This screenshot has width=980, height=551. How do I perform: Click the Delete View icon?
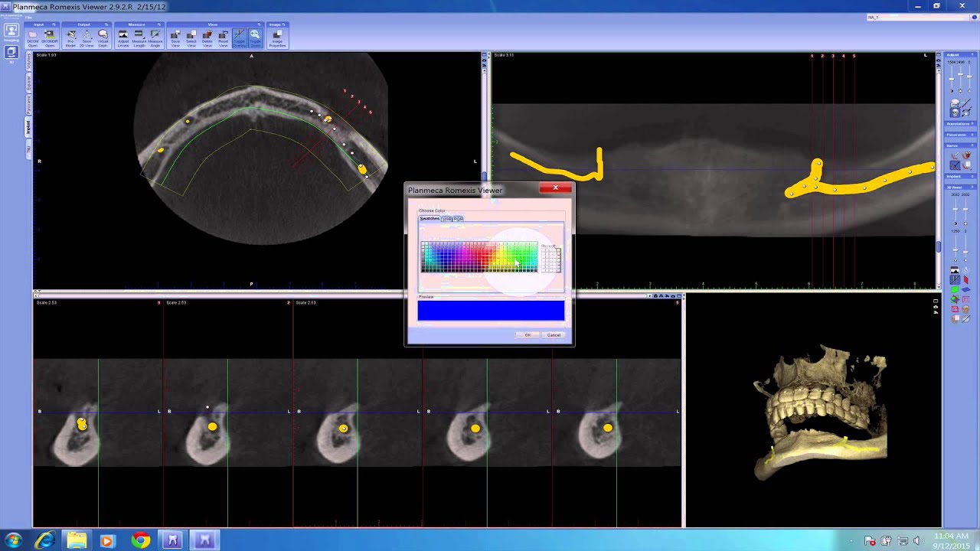207,38
